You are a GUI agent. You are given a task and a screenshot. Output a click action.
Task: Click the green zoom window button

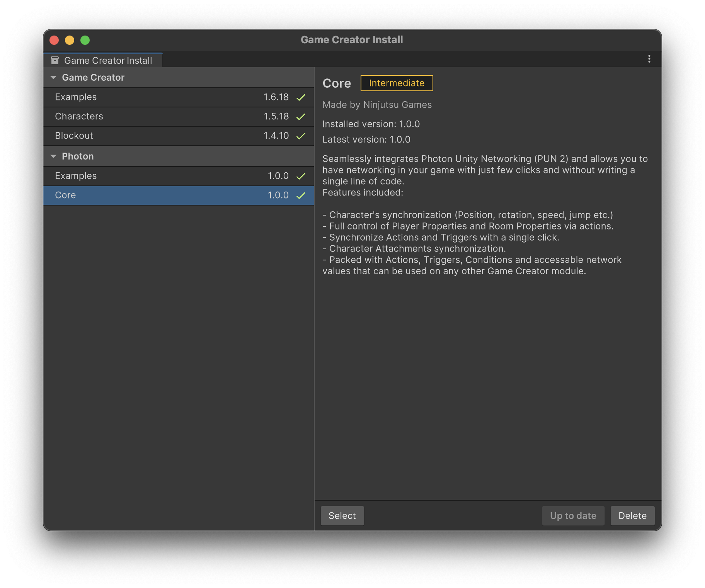click(x=85, y=40)
